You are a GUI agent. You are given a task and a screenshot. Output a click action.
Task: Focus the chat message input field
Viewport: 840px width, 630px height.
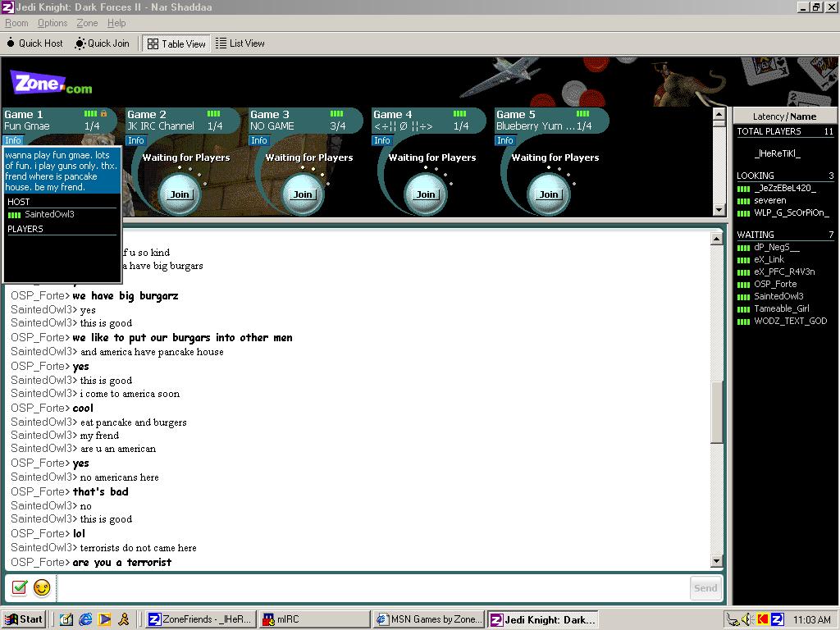[x=372, y=587]
